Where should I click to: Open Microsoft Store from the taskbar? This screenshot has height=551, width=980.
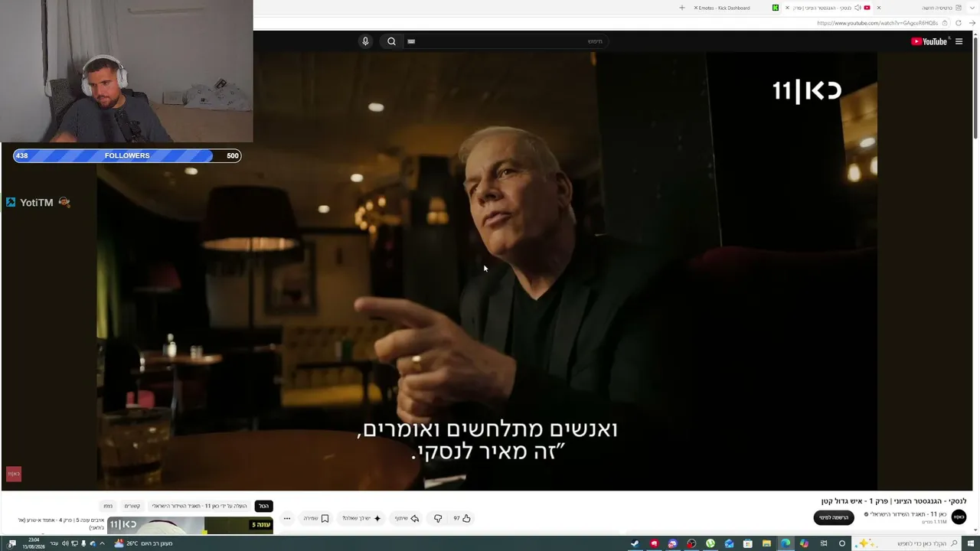pyautogui.click(x=748, y=543)
